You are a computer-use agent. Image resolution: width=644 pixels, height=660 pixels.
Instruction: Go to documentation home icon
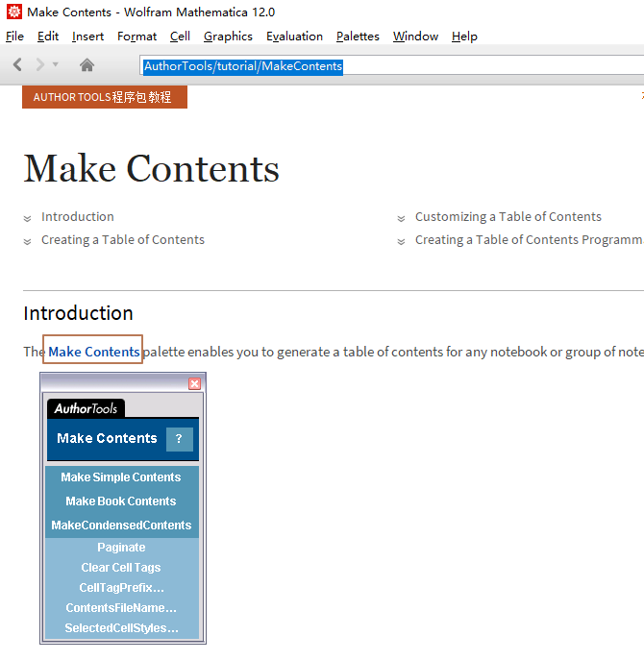point(87,65)
